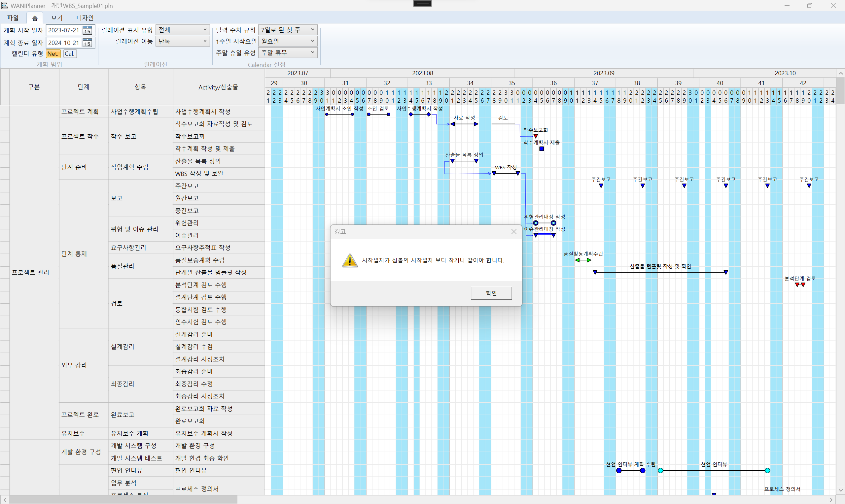The width and height of the screenshot is (845, 504).
Task: Open the 파일 menu tab
Action: click(x=13, y=18)
